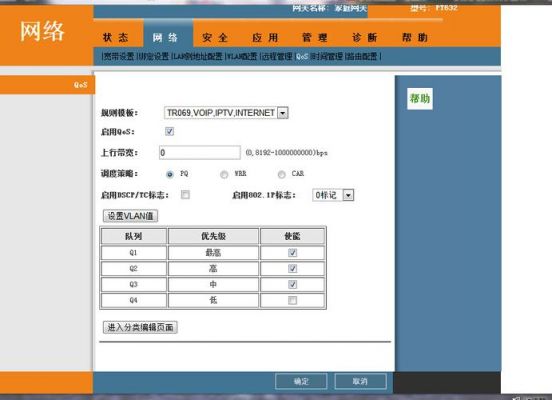
Task: Select the CAR scheduling radio button
Action: click(x=281, y=174)
